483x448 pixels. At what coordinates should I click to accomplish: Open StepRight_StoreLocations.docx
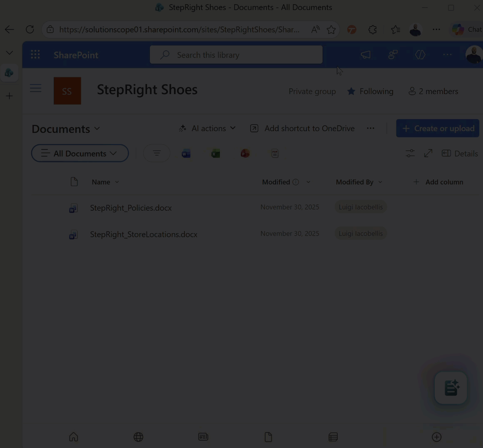pos(144,234)
